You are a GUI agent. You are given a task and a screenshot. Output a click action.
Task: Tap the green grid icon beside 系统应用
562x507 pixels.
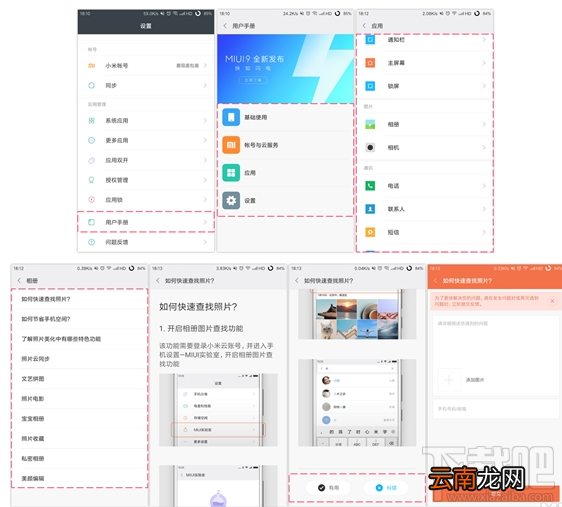[x=92, y=120]
